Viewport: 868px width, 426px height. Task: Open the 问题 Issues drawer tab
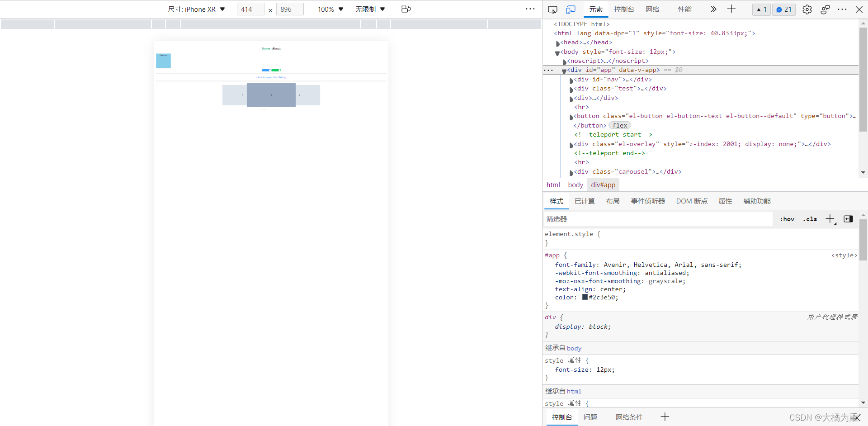tap(590, 417)
